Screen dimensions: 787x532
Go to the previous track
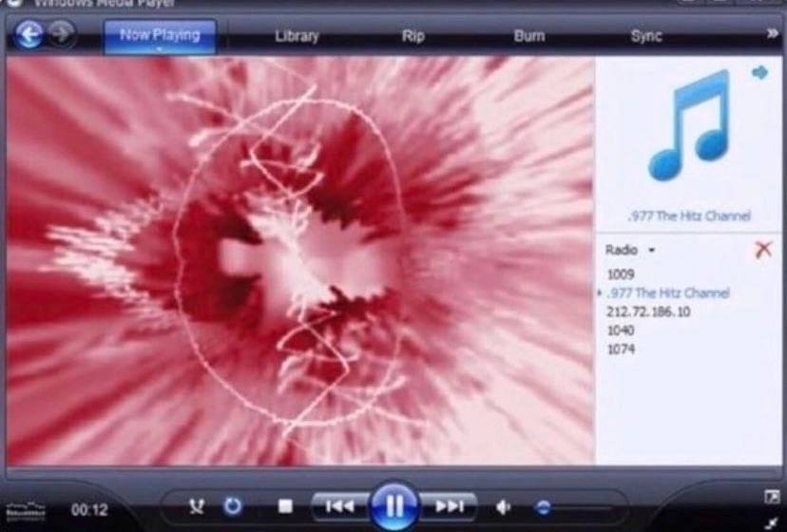(x=339, y=506)
